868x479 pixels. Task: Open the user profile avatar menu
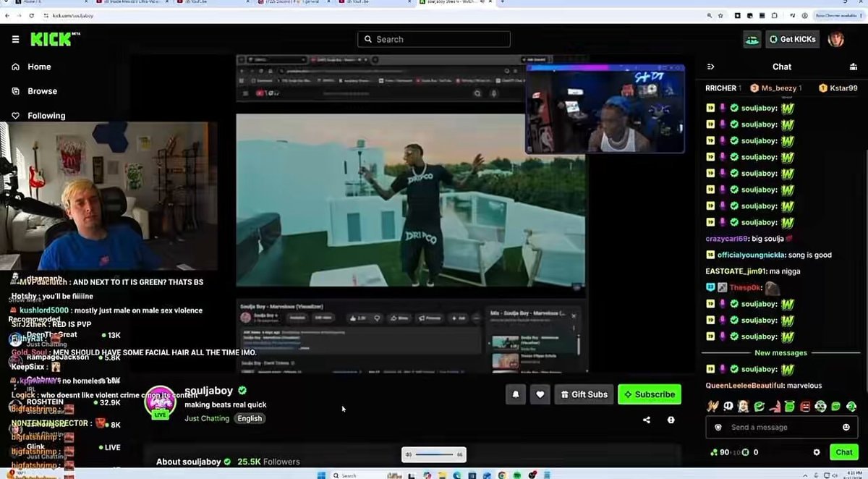[836, 39]
